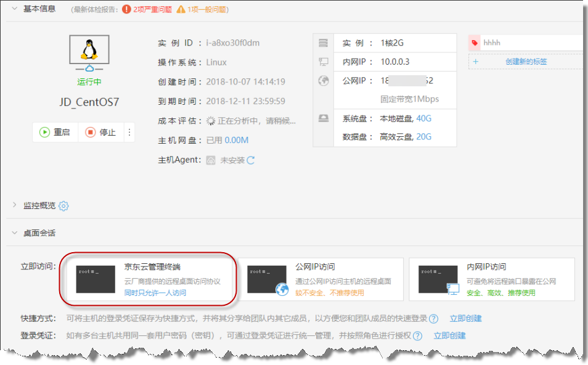Click the red tag icon beside hhhh

(x=475, y=43)
